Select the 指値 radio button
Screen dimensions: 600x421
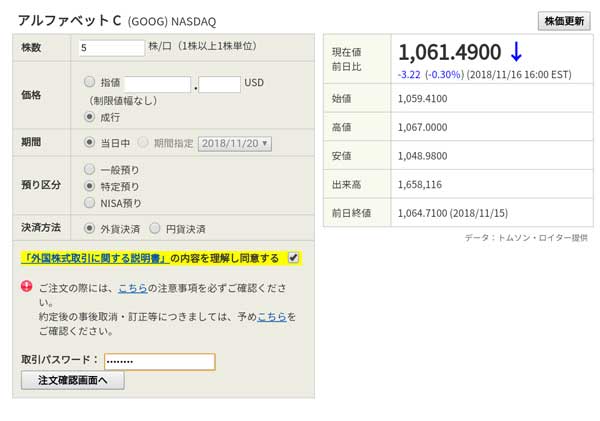(90, 83)
